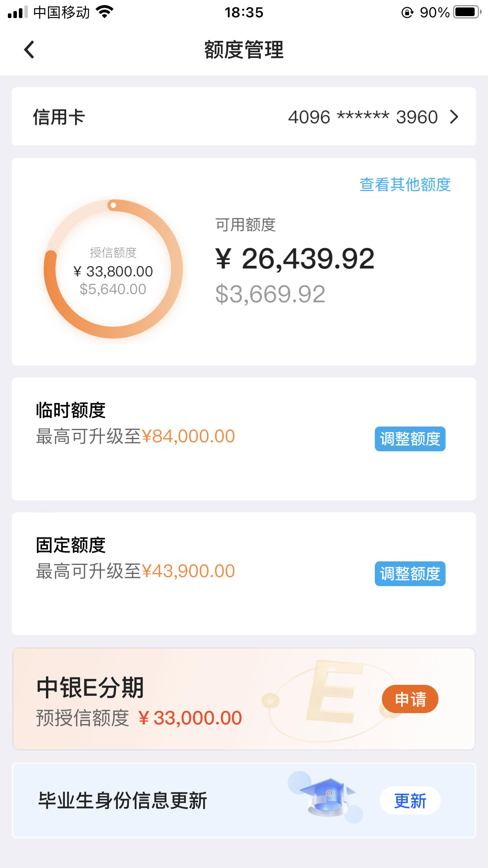Tap the orange credit limit ring chart
Viewport: 488px width, 868px height.
(113, 269)
